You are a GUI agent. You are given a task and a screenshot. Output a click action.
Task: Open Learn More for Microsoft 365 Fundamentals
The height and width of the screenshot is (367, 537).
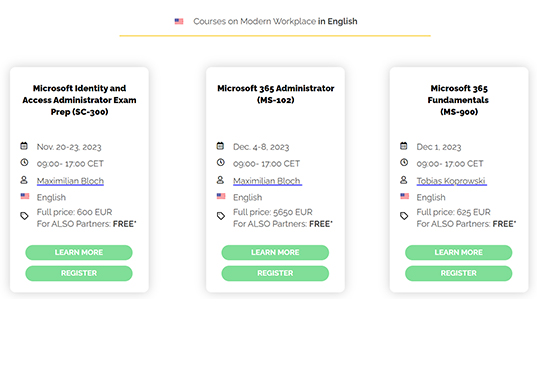459,252
